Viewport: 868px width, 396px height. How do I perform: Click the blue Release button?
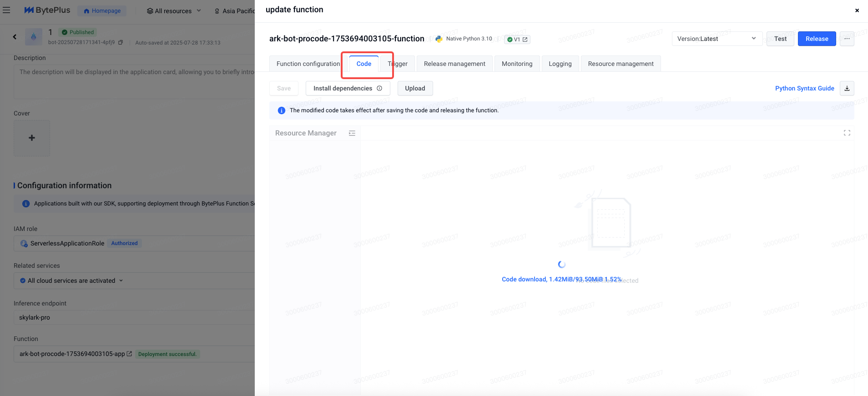[x=817, y=39]
